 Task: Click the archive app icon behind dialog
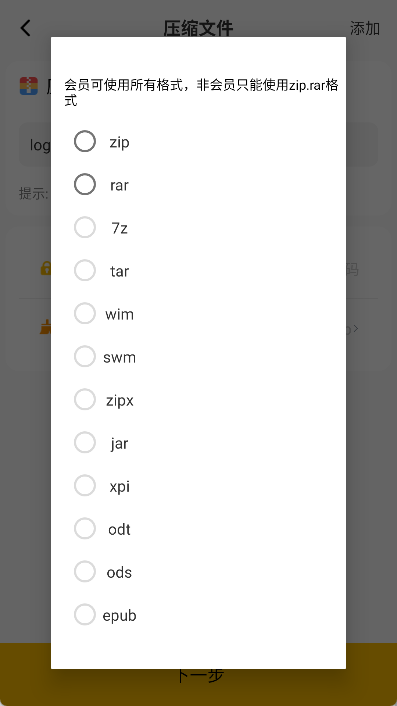point(29,86)
